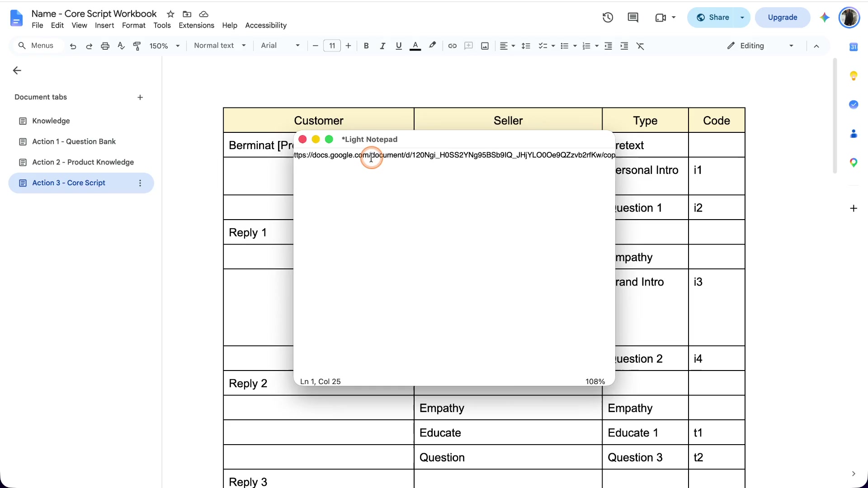868x488 pixels.
Task: Click the font size input field
Action: click(332, 46)
